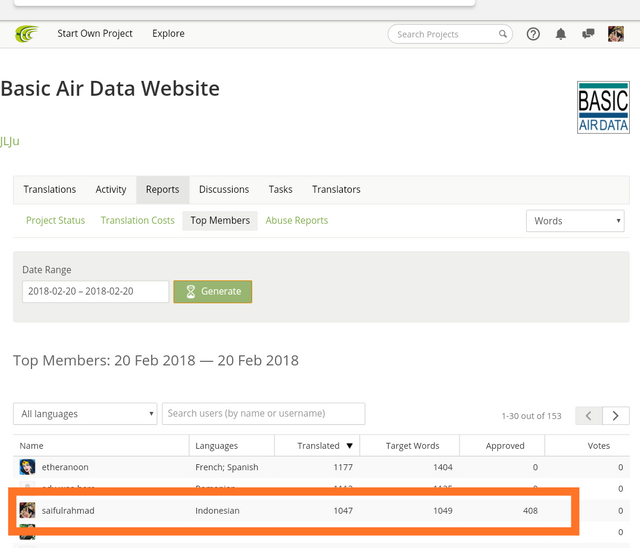The width and height of the screenshot is (640, 548).
Task: Go to the previous page arrow
Action: coord(590,415)
